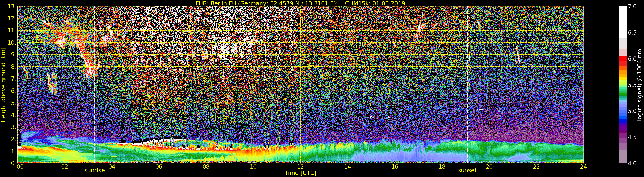This screenshot has width=644, height=177.
Task: Select the "5.5" colorbar tick label
Action: (632, 85)
